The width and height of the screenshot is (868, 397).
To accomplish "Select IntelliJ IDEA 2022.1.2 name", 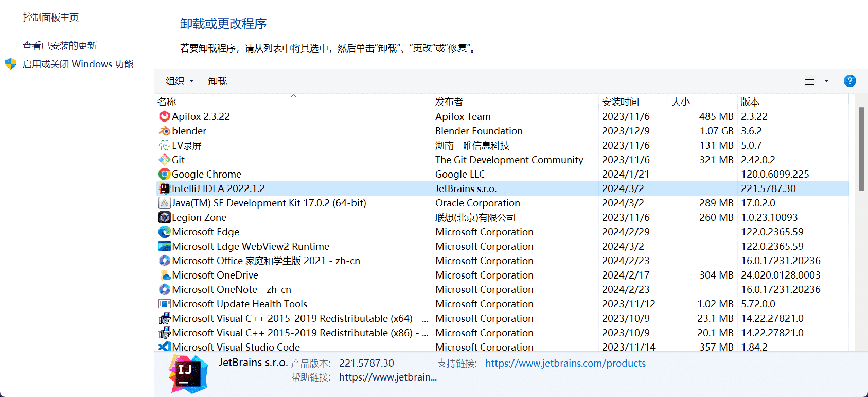I will 218,188.
